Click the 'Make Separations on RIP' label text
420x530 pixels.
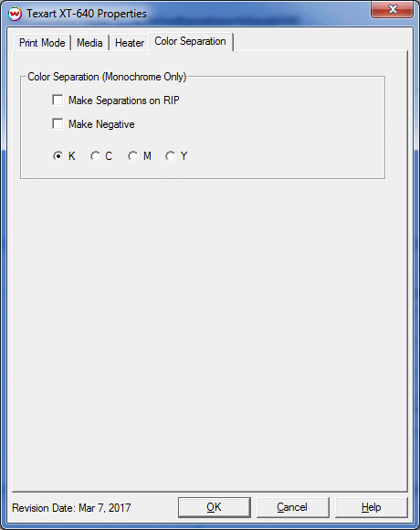(x=124, y=101)
